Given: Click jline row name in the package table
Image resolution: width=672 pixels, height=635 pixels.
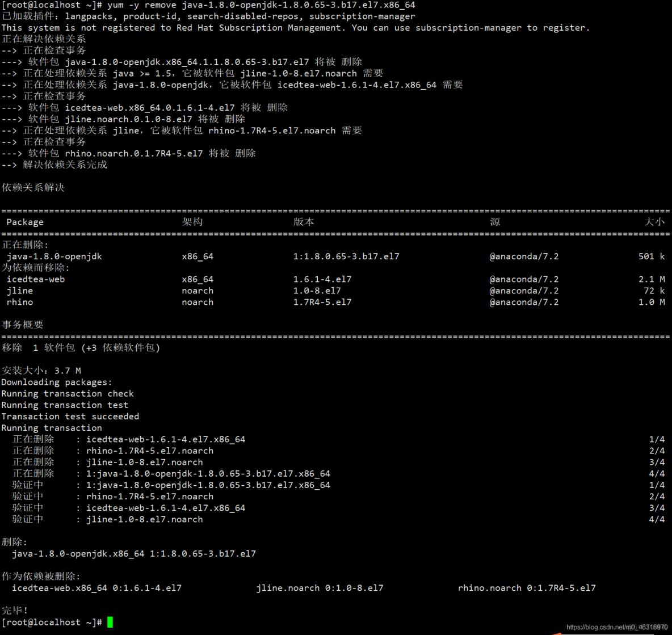Looking at the screenshot, I should (20, 291).
